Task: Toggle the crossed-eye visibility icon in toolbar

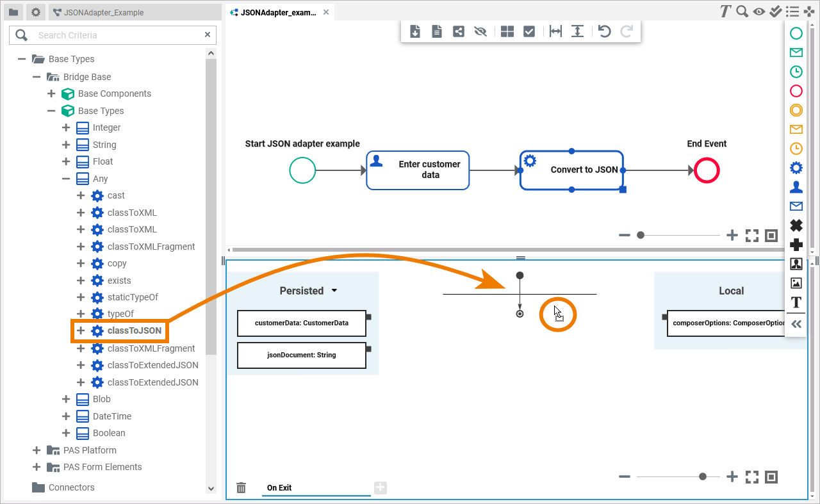Action: (x=480, y=31)
